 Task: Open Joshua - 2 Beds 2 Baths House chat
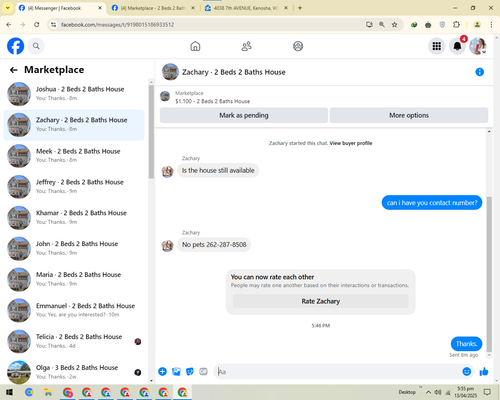(74, 93)
